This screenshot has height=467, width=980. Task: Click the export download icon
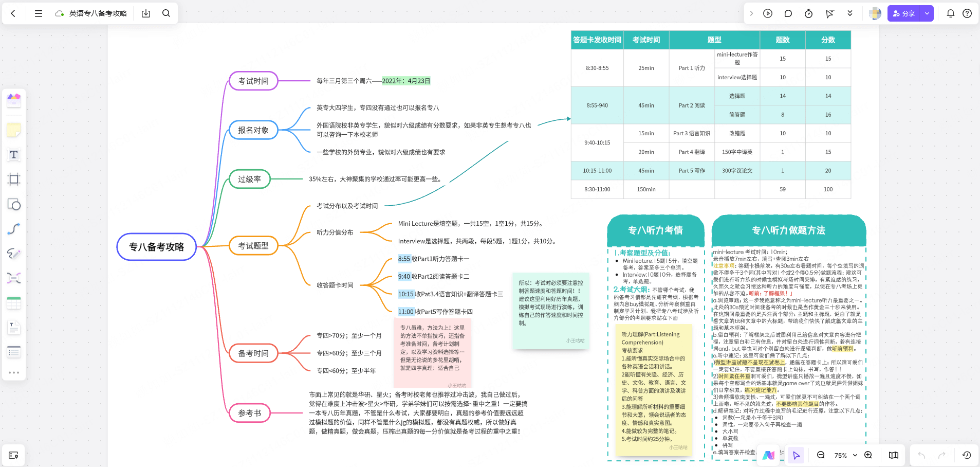[146, 13]
